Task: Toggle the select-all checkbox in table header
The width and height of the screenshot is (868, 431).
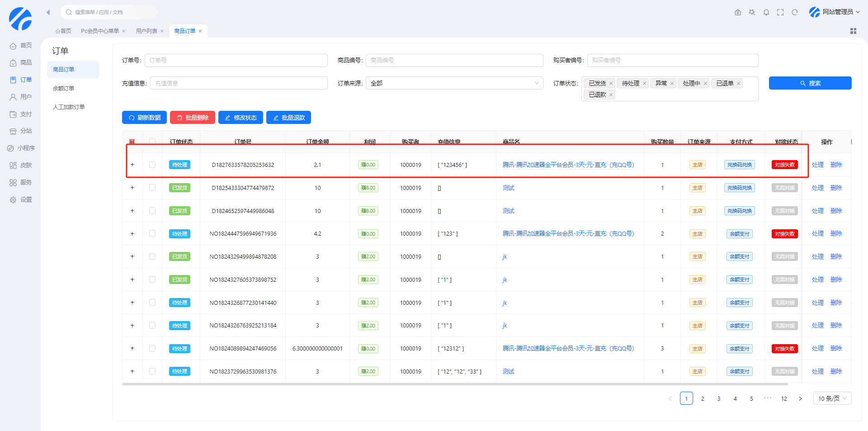Action: click(152, 142)
